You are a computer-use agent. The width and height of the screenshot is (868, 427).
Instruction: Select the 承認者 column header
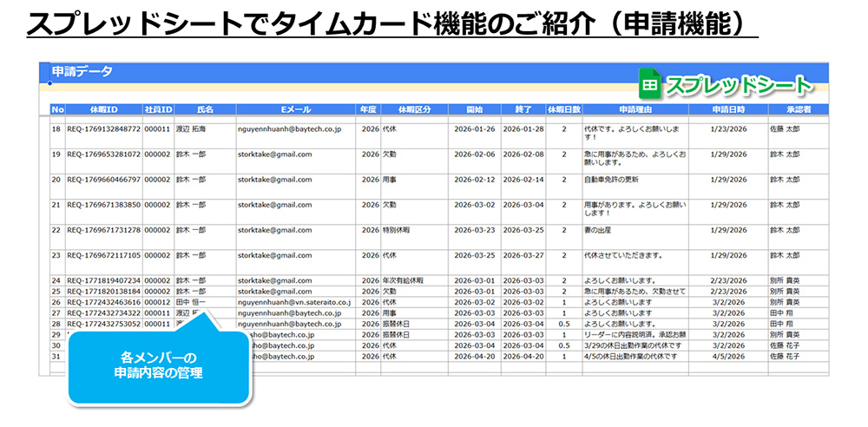(x=798, y=109)
